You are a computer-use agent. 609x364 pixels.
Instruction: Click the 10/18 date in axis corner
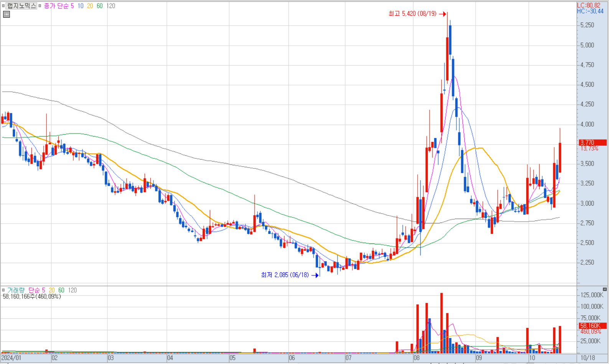588,358
